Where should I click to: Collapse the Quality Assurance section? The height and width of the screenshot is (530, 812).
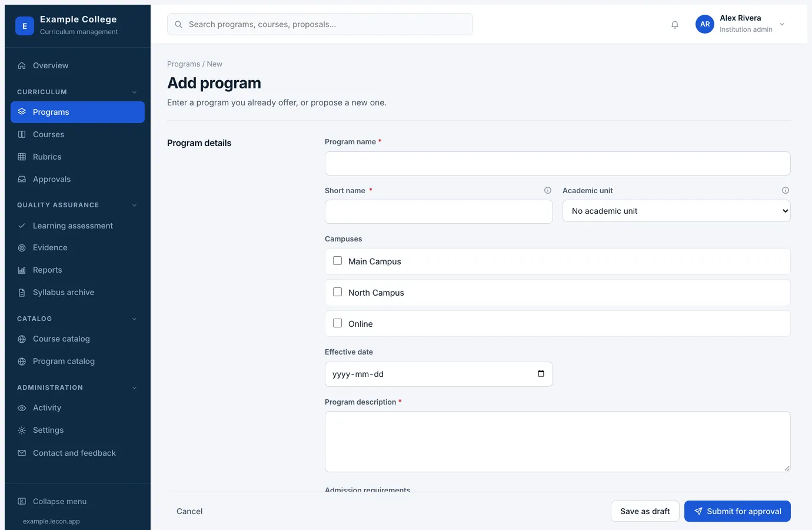(134, 205)
